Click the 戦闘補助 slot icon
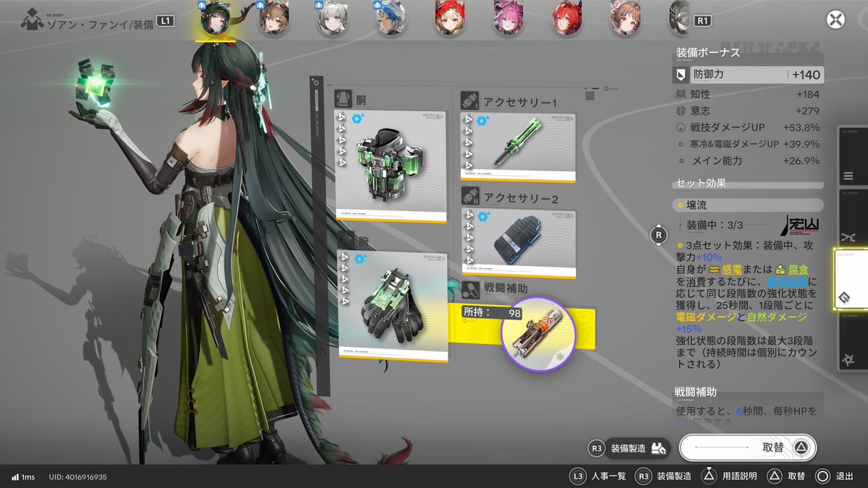The image size is (868, 488). [470, 289]
